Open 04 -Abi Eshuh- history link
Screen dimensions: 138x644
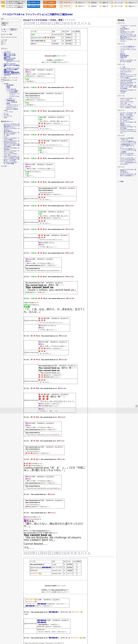124,172
